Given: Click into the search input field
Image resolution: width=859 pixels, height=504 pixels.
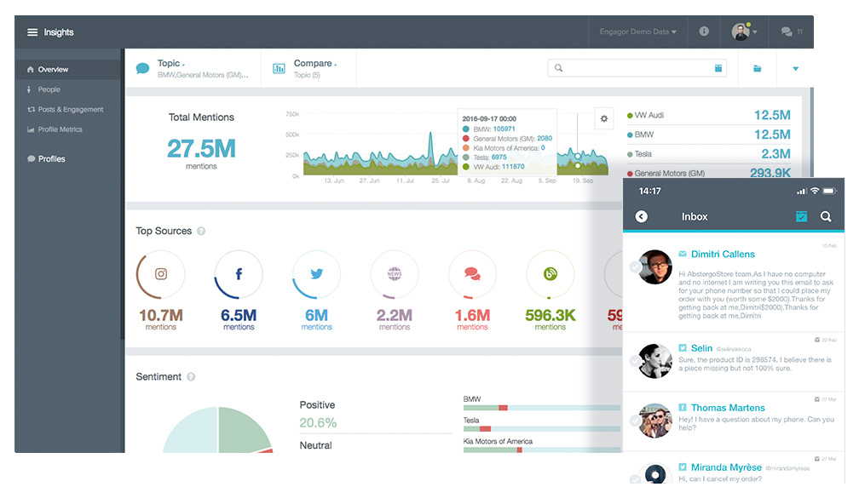Looking at the screenshot, I should pos(637,68).
